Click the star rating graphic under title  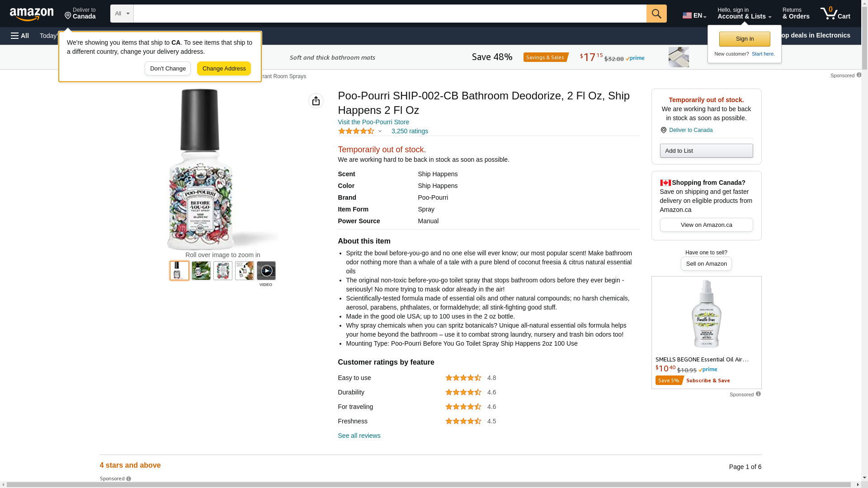click(356, 131)
